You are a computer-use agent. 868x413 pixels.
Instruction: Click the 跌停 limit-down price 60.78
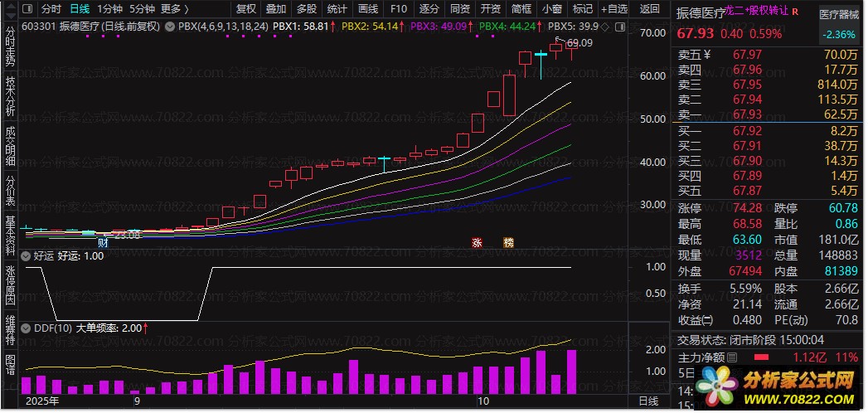point(844,209)
